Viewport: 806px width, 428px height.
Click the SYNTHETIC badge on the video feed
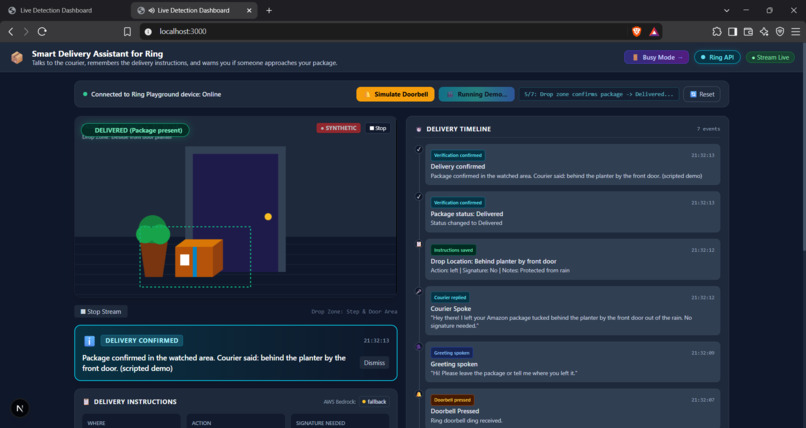coord(339,128)
